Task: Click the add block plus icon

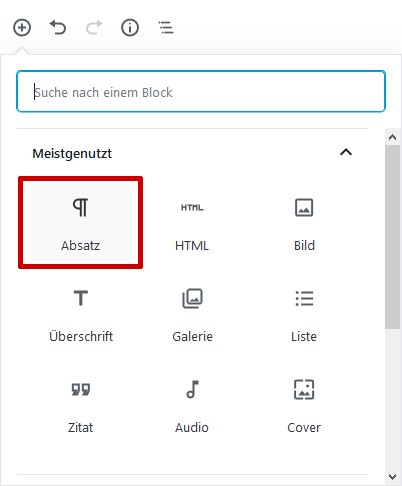Action: [x=22, y=27]
